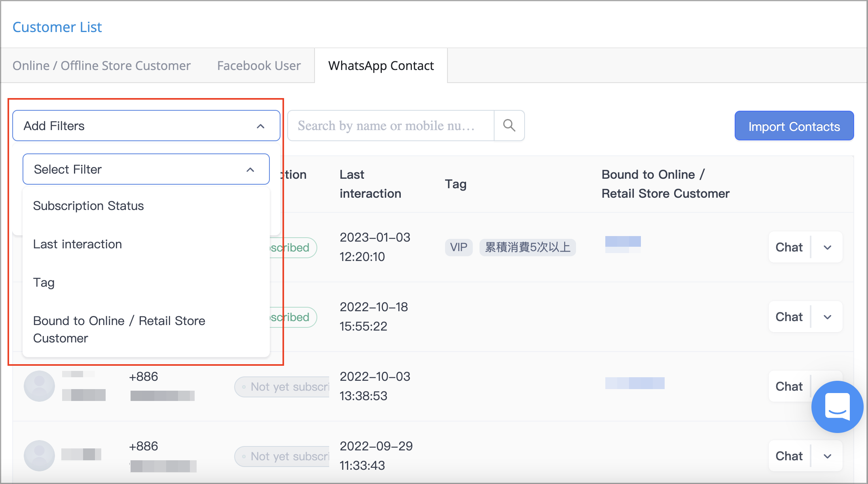The height and width of the screenshot is (484, 868).
Task: Expand the arrow next to Chat for 2023-01-03 row
Action: click(x=827, y=248)
